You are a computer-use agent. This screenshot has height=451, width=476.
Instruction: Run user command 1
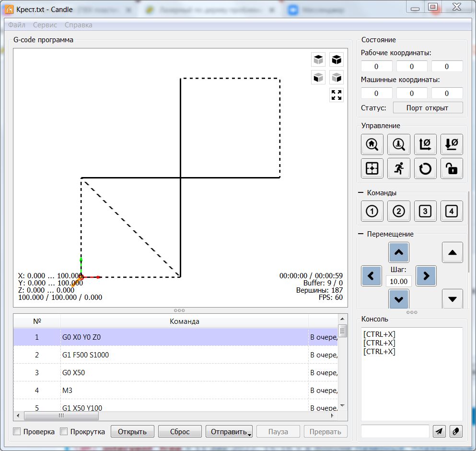point(372,211)
